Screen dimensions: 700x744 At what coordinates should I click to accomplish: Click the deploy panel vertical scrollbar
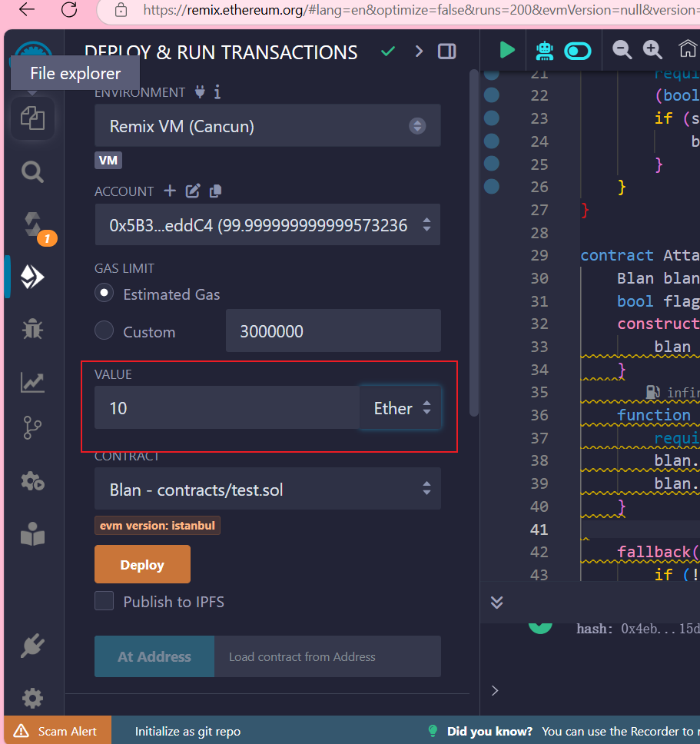pos(474,243)
